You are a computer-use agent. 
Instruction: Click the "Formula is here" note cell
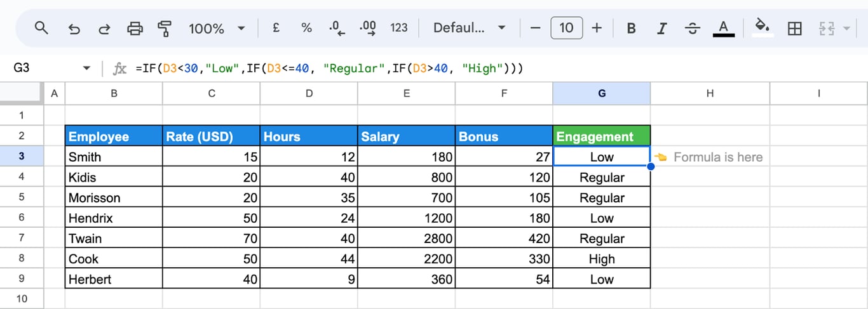click(710, 157)
